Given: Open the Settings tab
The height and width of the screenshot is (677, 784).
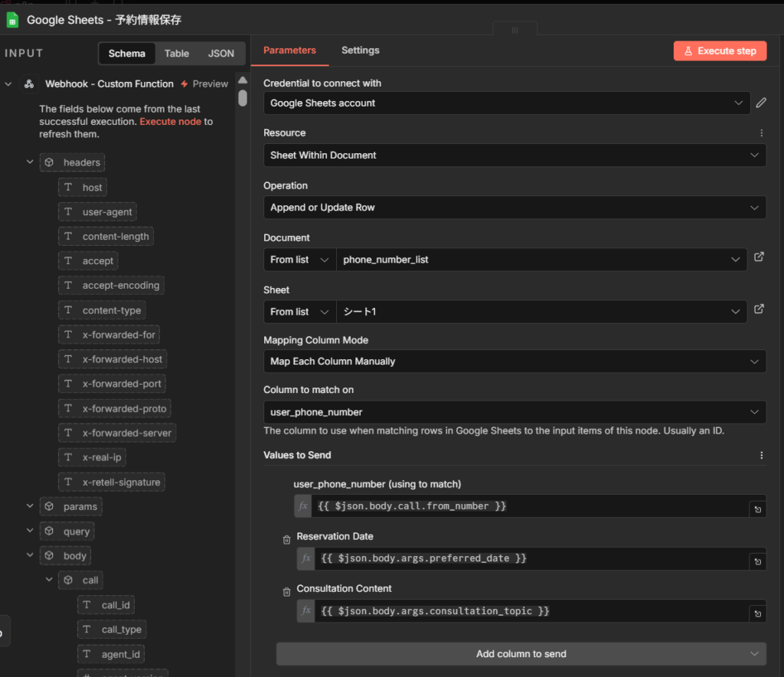Looking at the screenshot, I should (360, 51).
